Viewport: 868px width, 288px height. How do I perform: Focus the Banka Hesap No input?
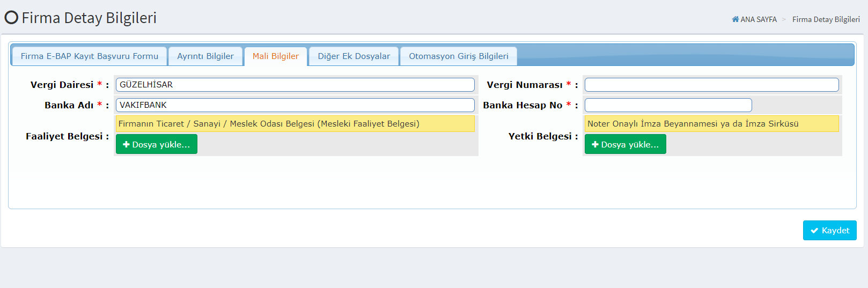[668, 105]
